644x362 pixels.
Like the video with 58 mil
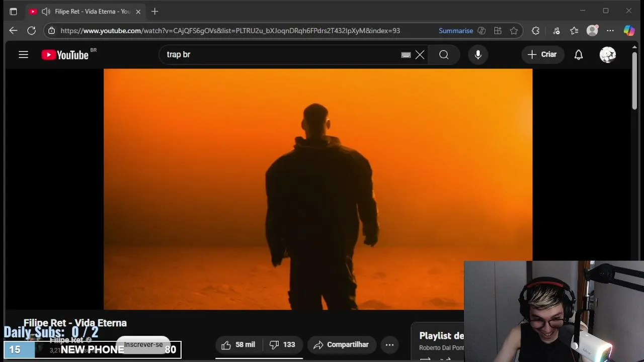click(x=238, y=344)
